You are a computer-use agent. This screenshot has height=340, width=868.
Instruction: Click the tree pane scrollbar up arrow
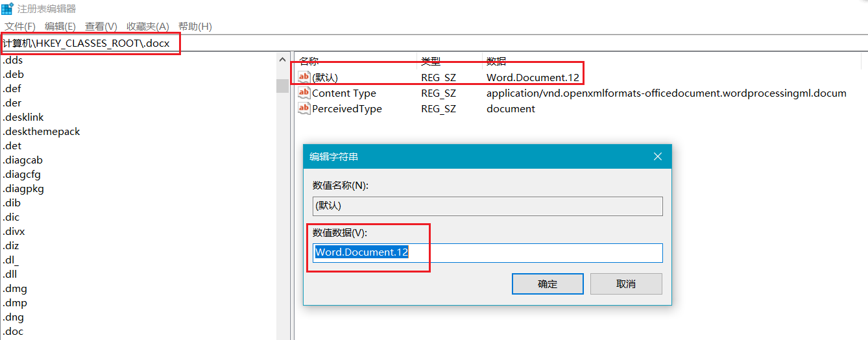(282, 60)
